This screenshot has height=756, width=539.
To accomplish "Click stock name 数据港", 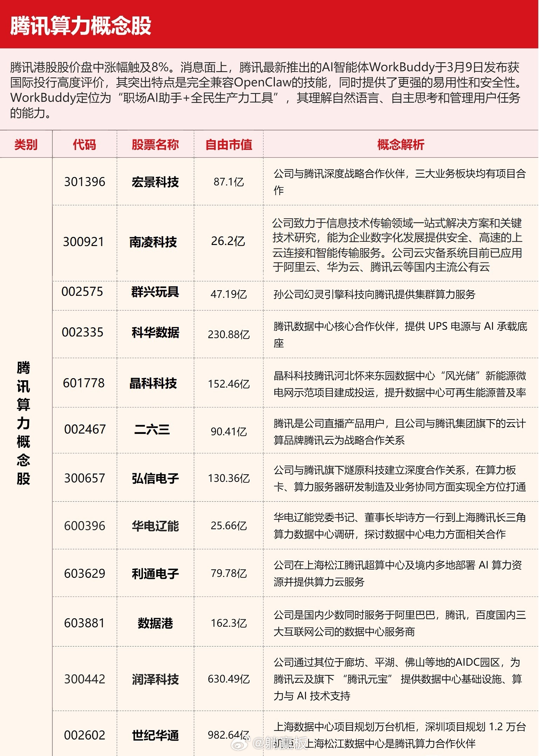I will (155, 623).
